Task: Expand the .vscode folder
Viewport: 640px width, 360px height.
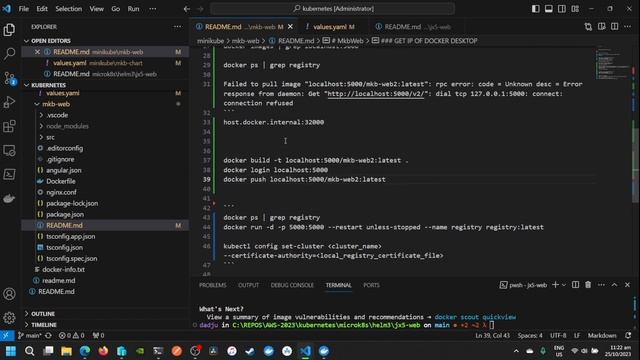Action: 41,115
